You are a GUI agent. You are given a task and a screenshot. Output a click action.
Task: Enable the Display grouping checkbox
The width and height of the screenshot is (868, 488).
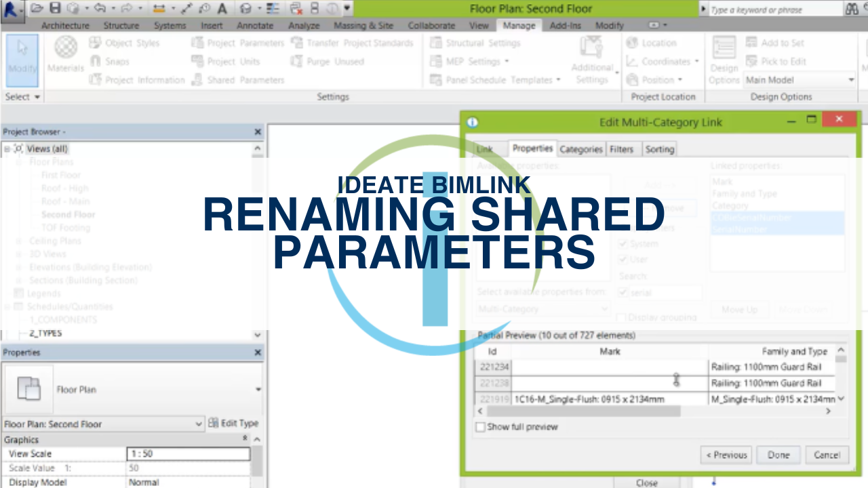point(621,317)
